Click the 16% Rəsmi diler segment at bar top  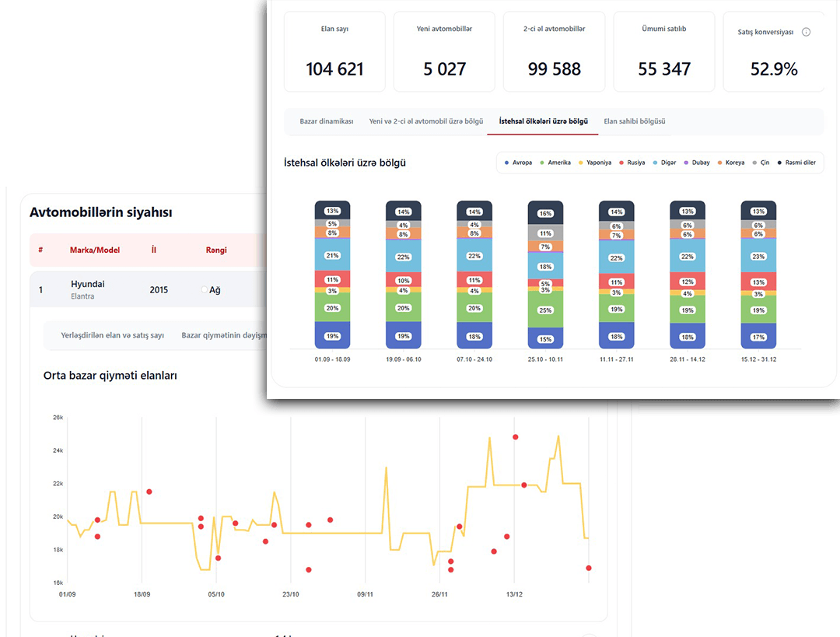pyautogui.click(x=545, y=212)
